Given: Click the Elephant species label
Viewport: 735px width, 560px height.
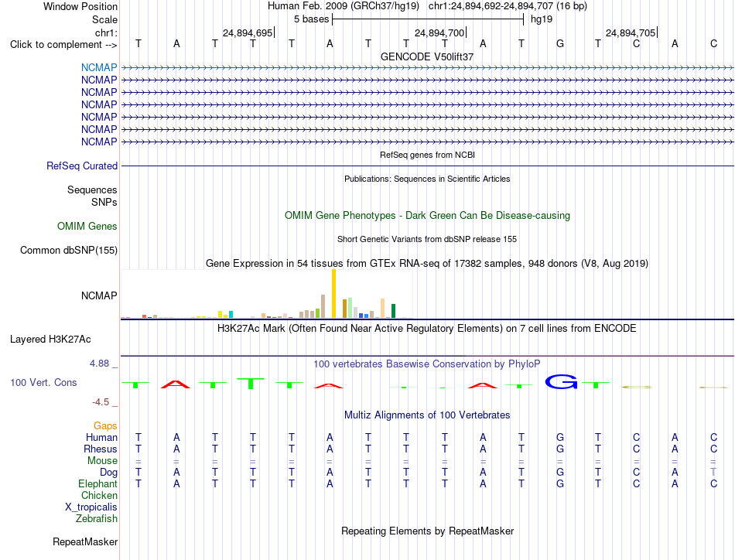Looking at the screenshot, I should (x=97, y=483).
